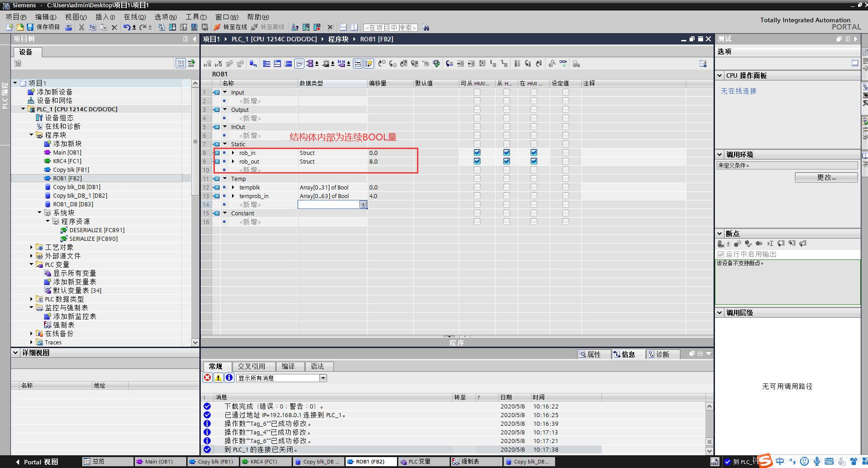Viewport: 868px width, 468px height.
Task: Click the Copy icon in main toolbar
Action: [x=93, y=27]
